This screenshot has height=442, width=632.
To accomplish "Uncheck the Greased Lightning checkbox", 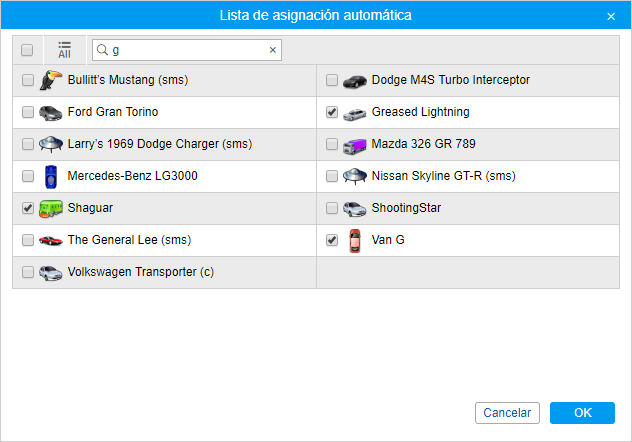I will click(332, 112).
